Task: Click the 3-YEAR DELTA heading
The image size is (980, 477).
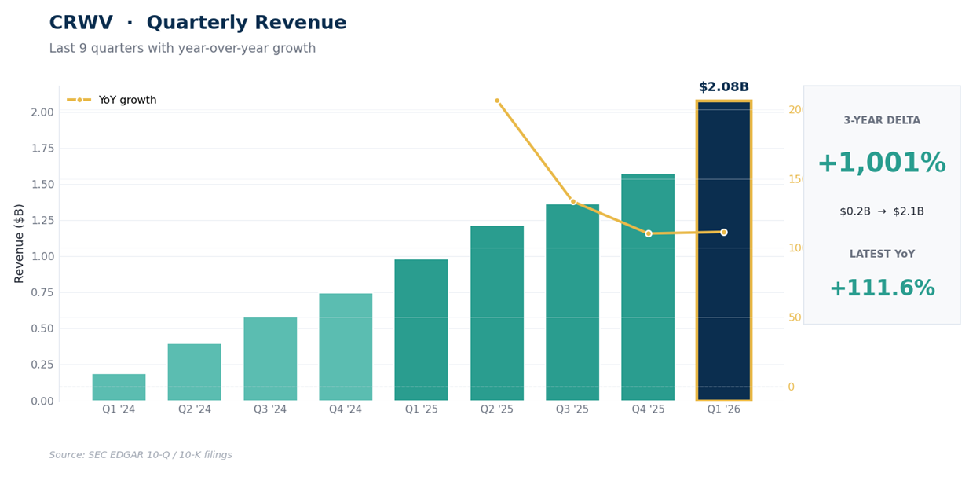Action: coord(882,121)
